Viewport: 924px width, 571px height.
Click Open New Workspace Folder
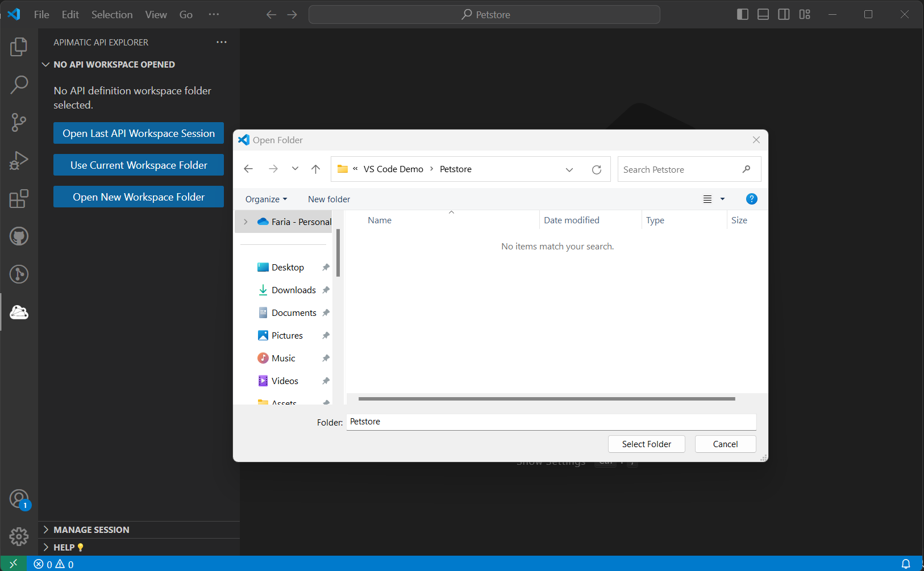(139, 197)
